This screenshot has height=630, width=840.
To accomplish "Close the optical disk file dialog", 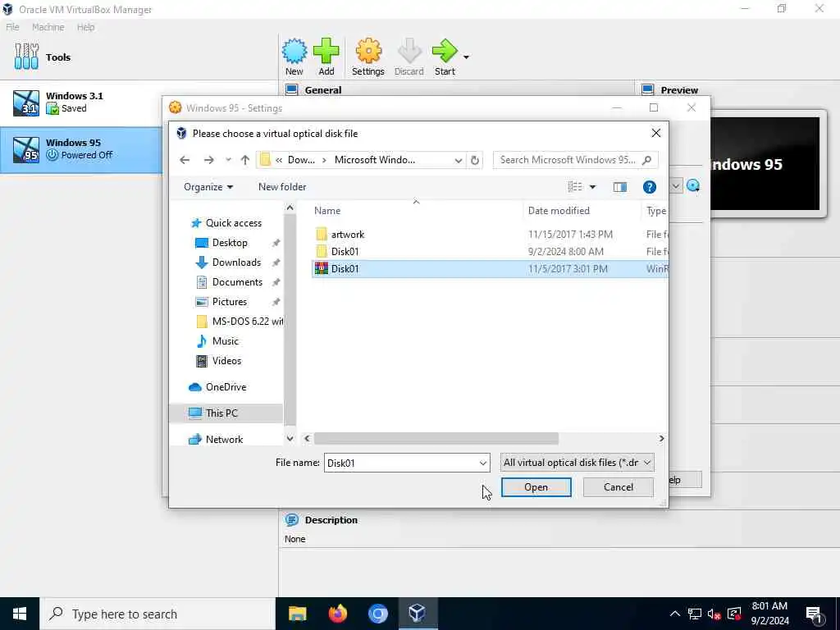I will (x=655, y=133).
